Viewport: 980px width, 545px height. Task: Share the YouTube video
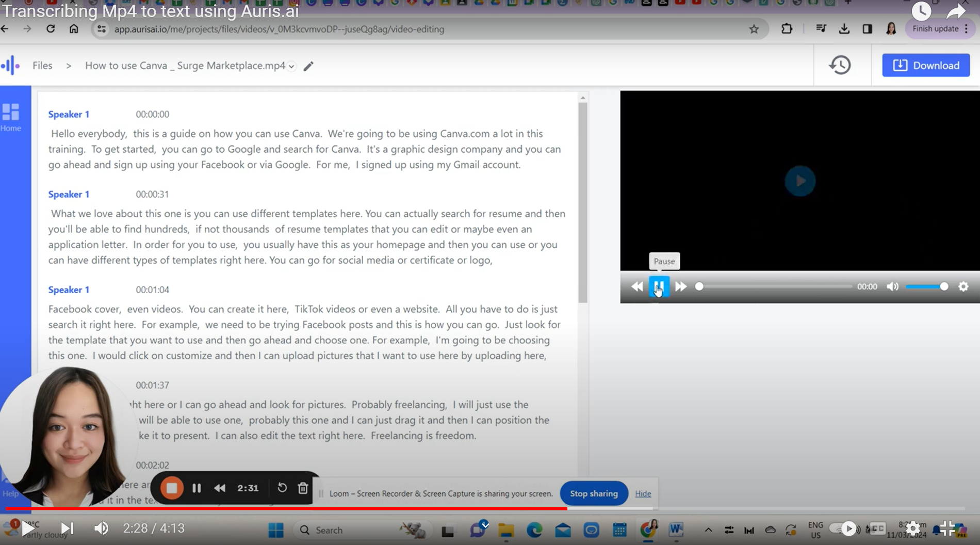click(x=957, y=11)
